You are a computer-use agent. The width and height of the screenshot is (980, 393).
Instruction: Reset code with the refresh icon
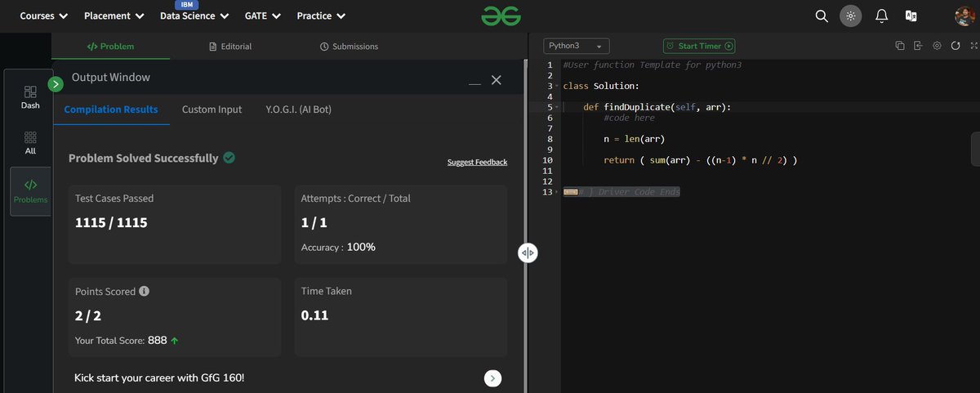tap(955, 47)
